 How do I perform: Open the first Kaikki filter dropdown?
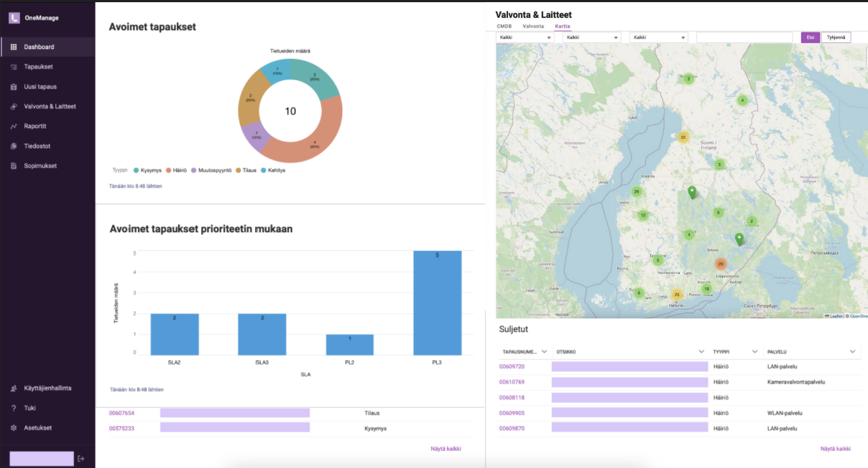[x=525, y=37]
